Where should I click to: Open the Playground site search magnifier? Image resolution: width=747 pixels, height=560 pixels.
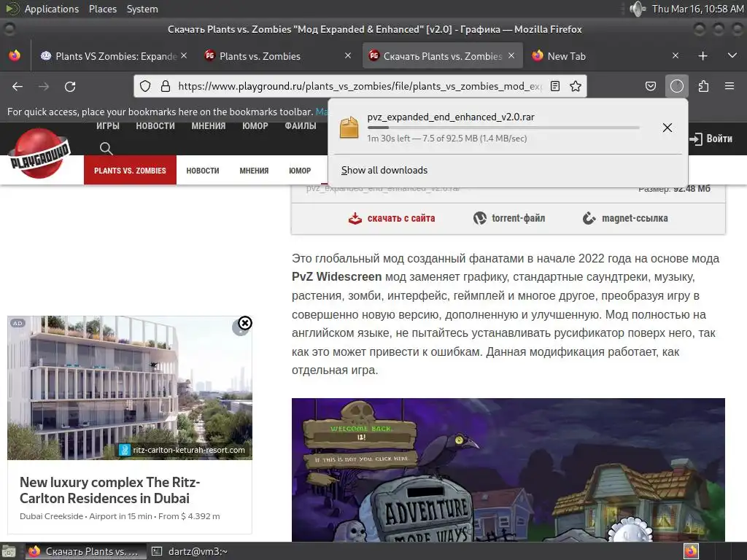[x=107, y=149]
